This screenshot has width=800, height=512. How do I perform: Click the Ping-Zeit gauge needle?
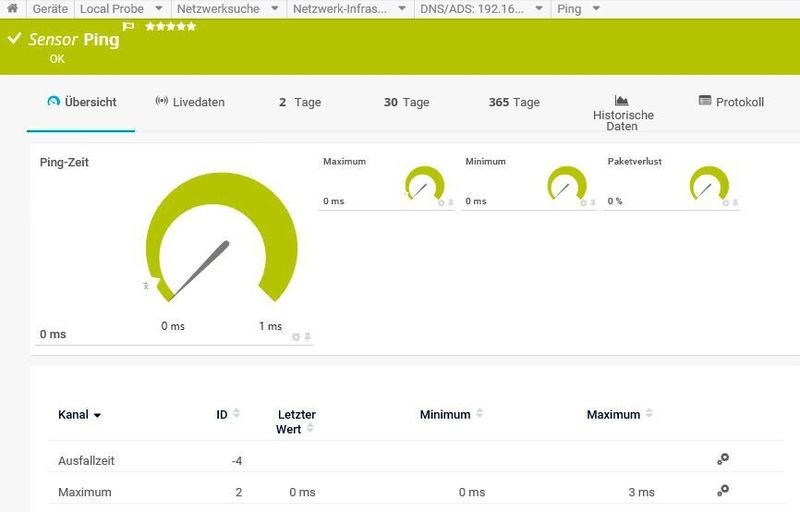click(200, 269)
